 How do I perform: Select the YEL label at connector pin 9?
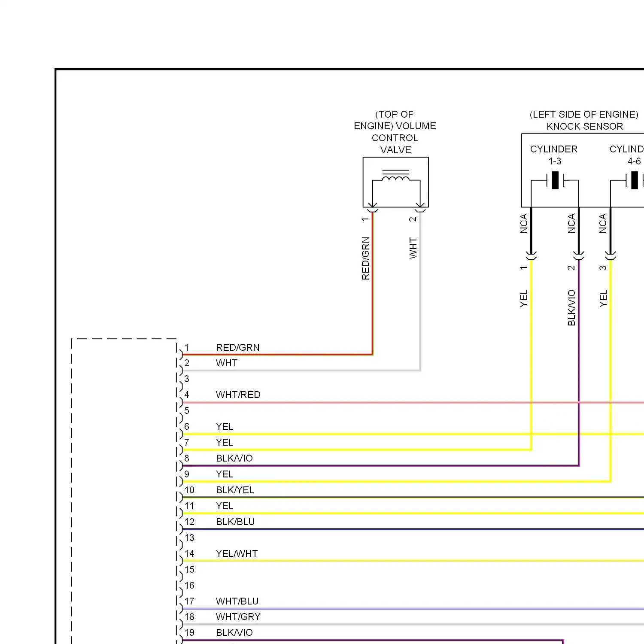click(x=225, y=474)
